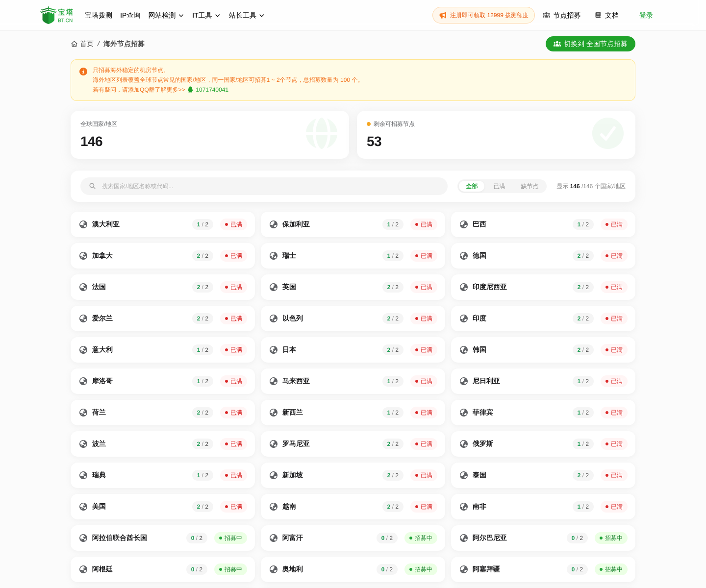Click the 已满 badge for 加拿大
706x588 pixels.
[233, 256]
